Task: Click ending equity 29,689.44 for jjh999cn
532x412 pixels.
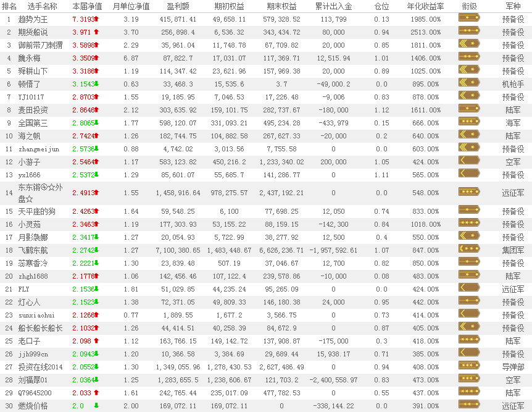Action: [x=281, y=355]
